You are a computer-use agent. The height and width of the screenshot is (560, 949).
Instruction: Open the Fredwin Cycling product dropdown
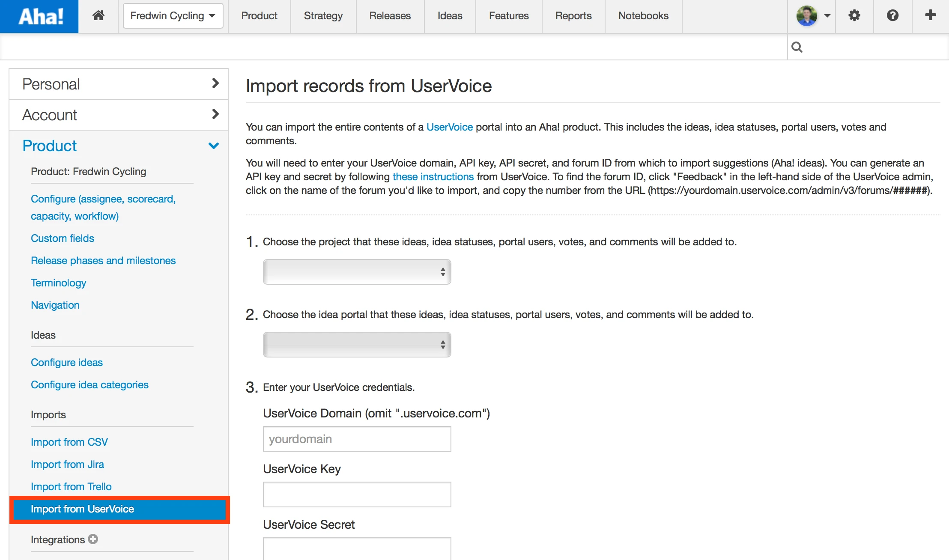[173, 16]
